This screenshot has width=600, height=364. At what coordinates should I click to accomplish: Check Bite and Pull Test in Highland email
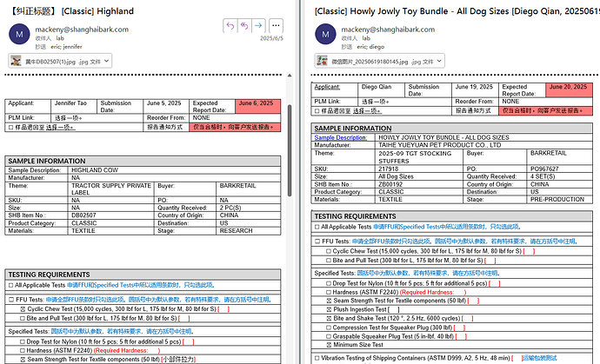[x=23, y=318]
